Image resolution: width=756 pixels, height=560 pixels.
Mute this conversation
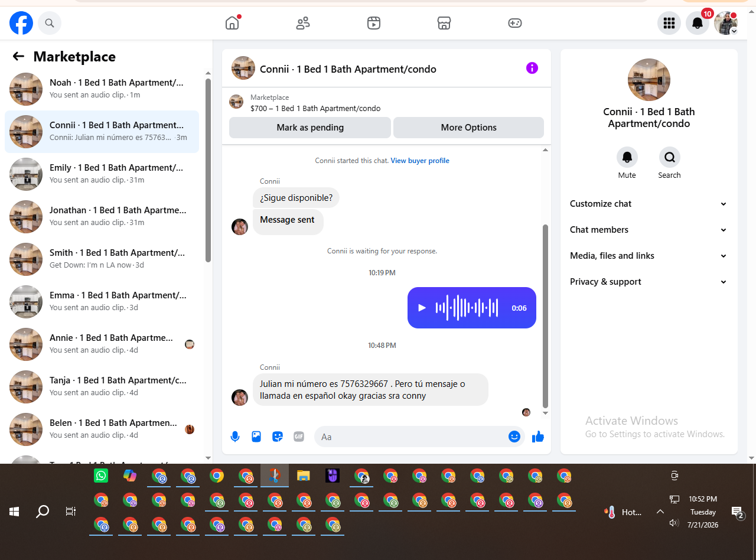coord(627,158)
